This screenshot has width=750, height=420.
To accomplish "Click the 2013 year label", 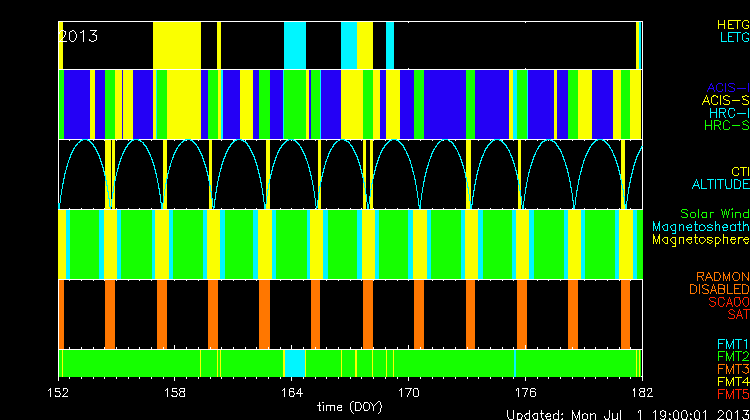I will pyautogui.click(x=79, y=36).
